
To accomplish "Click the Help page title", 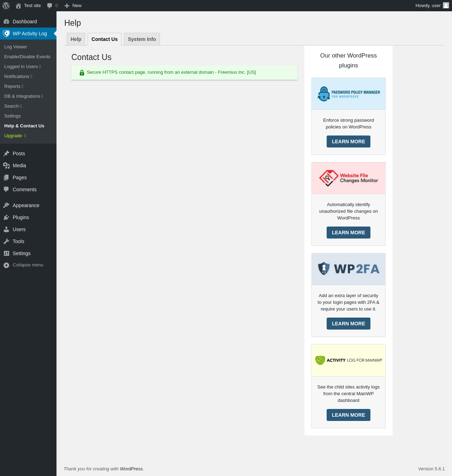I will (x=73, y=23).
